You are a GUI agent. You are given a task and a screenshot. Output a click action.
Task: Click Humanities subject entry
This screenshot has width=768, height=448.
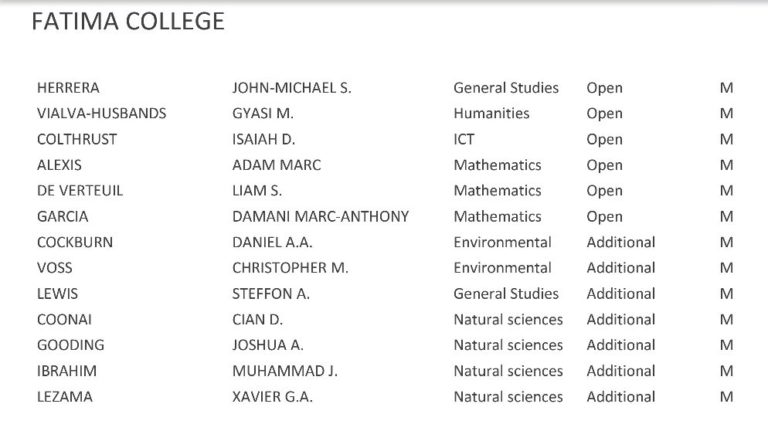(x=491, y=113)
